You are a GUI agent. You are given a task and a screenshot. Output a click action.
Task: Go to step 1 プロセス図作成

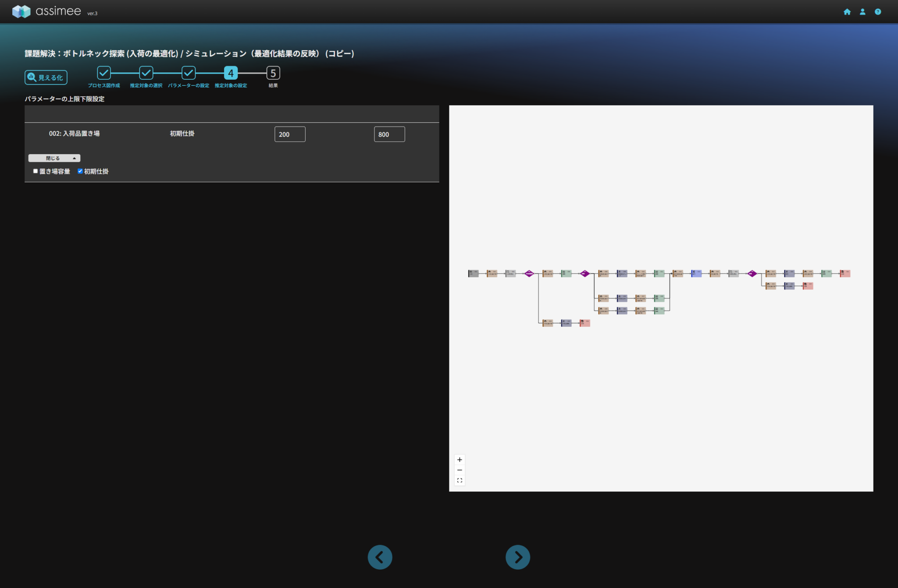pos(104,73)
